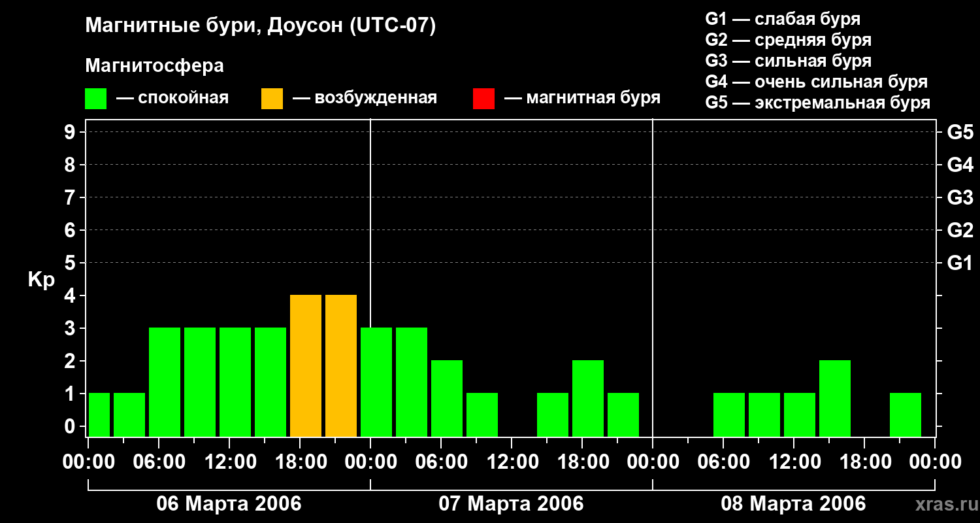The image size is (980, 523).
Task: Click the legend line 'G4 — очень сильная буря'
Action: point(816,82)
